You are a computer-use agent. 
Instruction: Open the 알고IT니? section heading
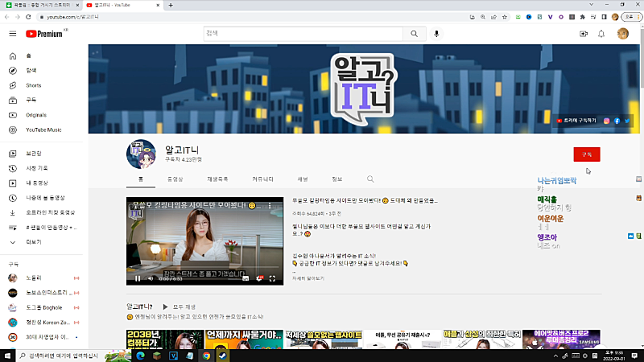point(139,306)
